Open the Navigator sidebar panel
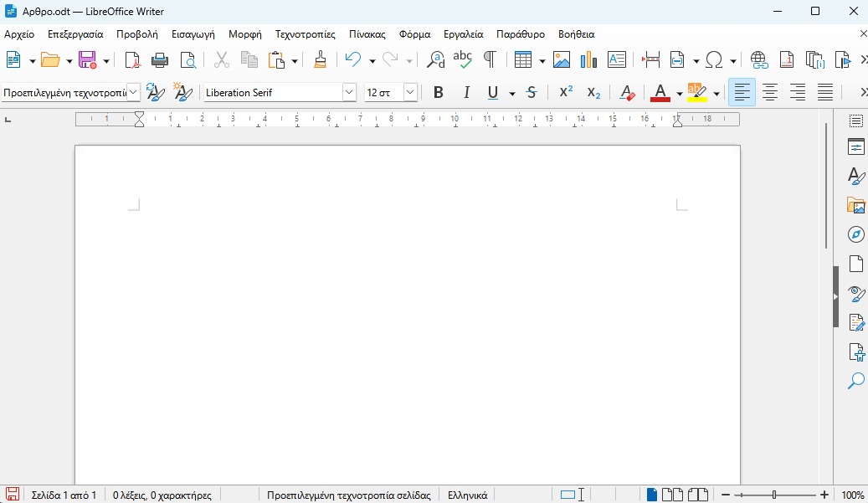Viewport: 868px width, 503px height. tap(855, 234)
